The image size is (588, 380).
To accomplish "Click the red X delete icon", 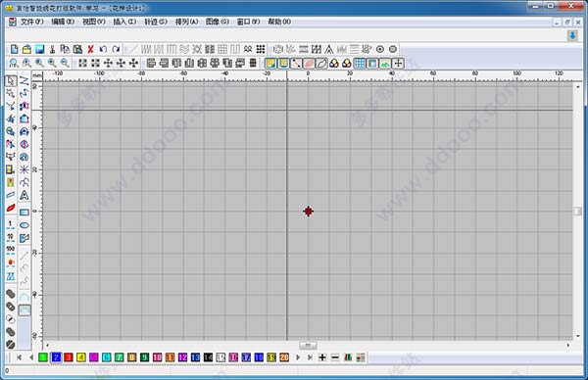I will pyautogui.click(x=90, y=49).
